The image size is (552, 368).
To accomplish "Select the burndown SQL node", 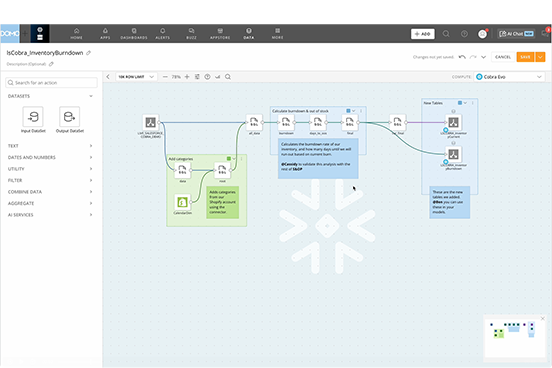I will 286,122.
